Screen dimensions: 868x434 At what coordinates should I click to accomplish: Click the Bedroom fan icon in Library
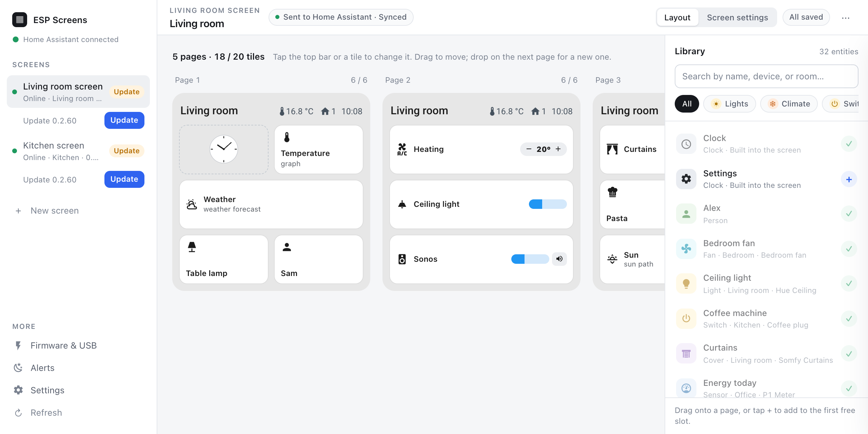tap(686, 249)
